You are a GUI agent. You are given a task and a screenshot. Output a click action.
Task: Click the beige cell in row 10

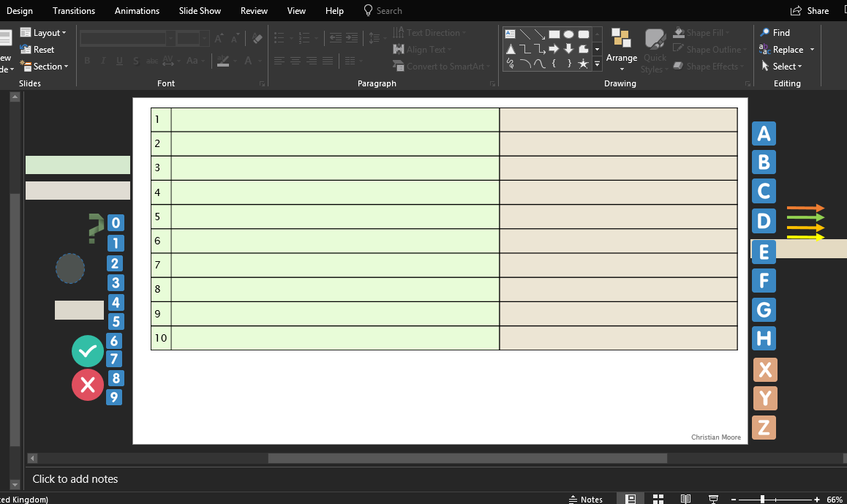[619, 338]
